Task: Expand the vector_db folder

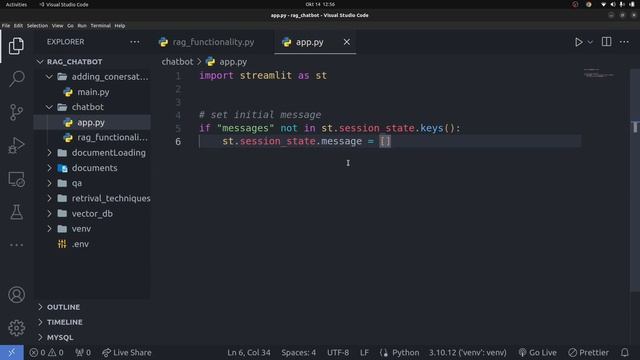Action: click(x=92, y=213)
